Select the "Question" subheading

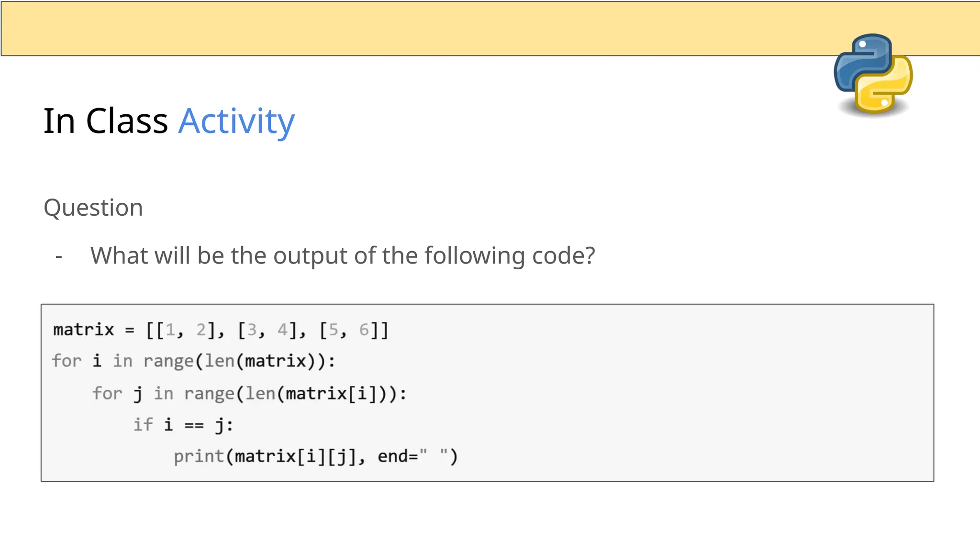tap(93, 208)
